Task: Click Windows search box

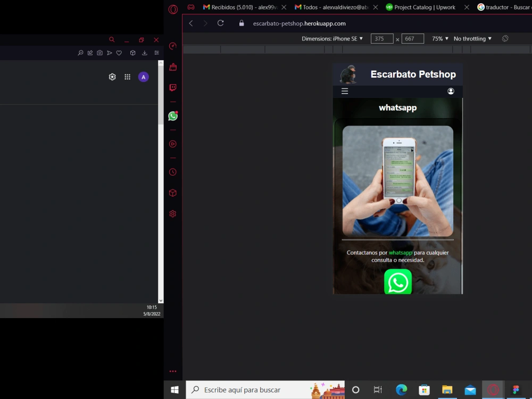Action: [x=265, y=390]
